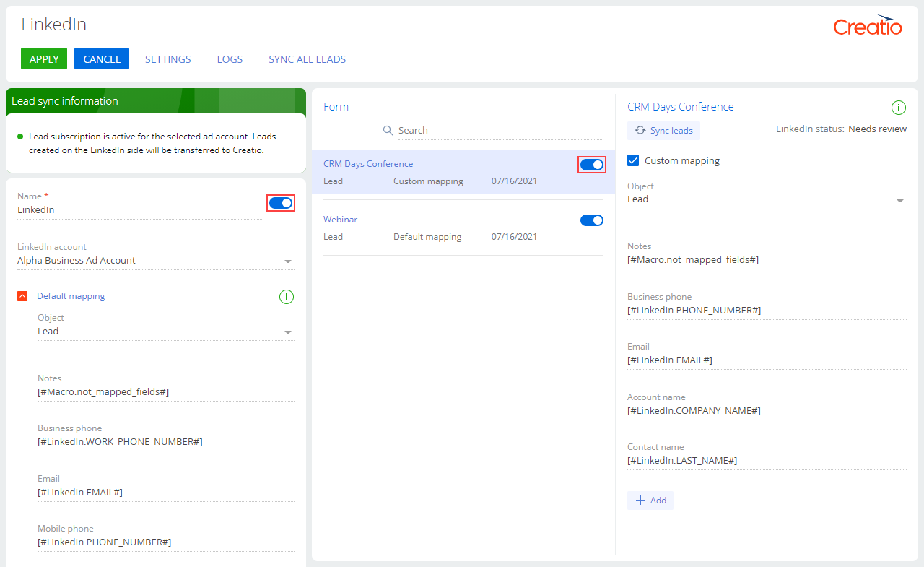This screenshot has height=567, width=924.
Task: Toggle the LinkedIn name switch
Action: click(x=281, y=203)
